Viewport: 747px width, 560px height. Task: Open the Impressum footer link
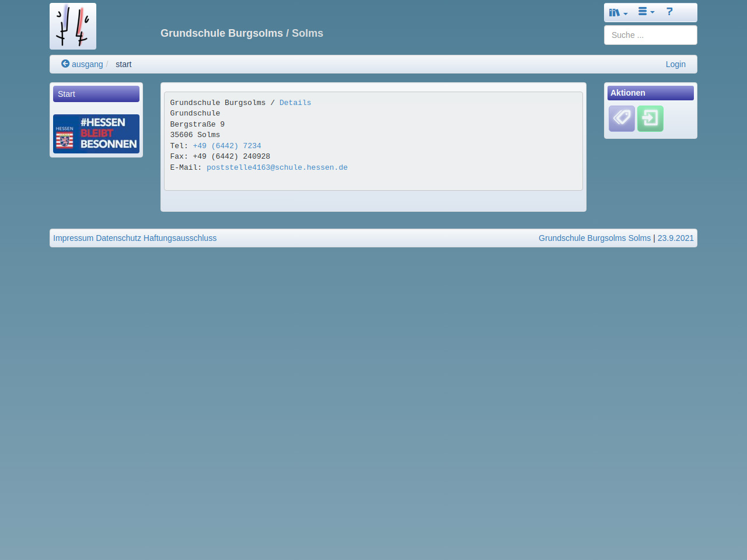[73, 238]
